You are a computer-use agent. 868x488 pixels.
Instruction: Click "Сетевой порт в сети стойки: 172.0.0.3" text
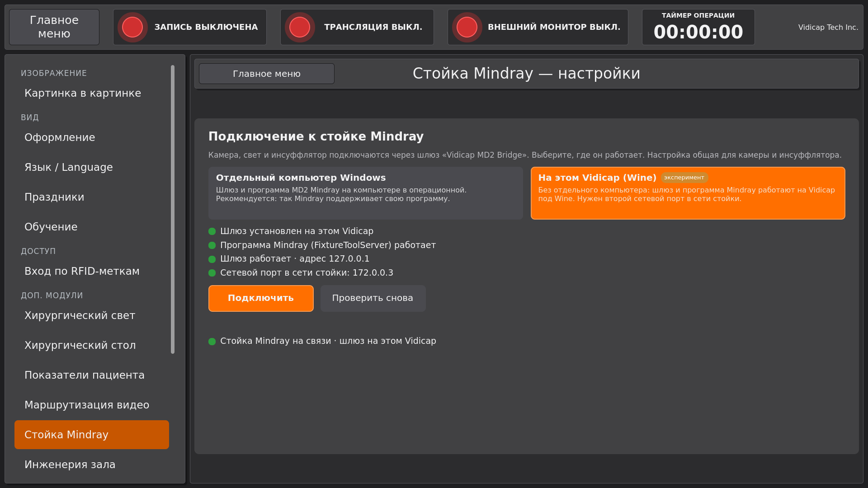(307, 273)
